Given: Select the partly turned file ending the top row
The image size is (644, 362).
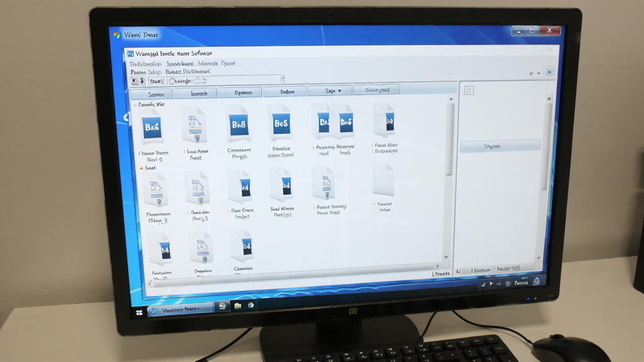Looking at the screenshot, I should tap(385, 120).
